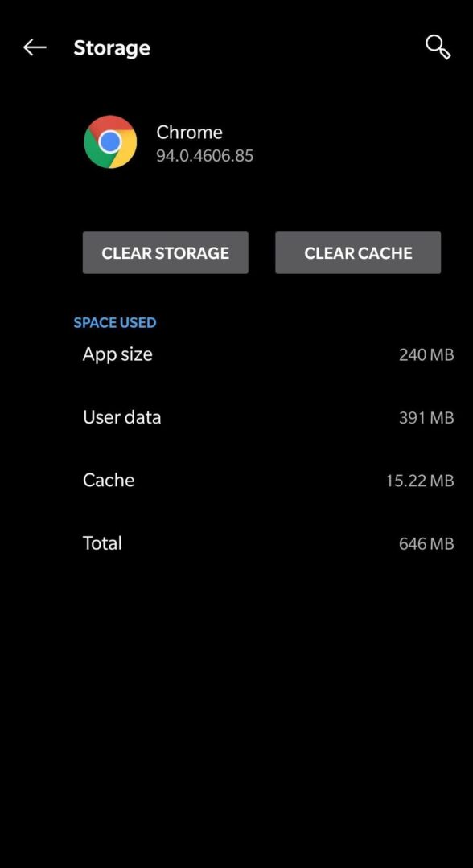Tap the SPACE USED section header
Image resolution: width=473 pixels, height=868 pixels.
click(x=115, y=322)
